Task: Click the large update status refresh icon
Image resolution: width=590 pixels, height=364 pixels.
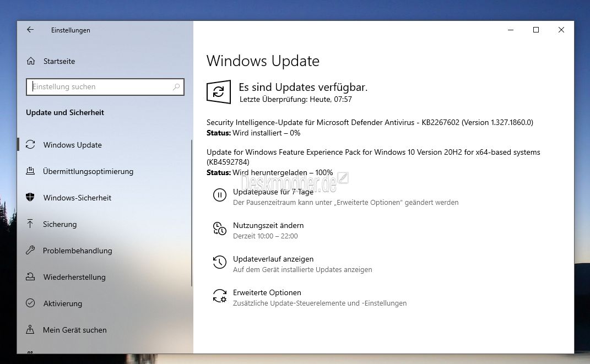Action: (219, 92)
